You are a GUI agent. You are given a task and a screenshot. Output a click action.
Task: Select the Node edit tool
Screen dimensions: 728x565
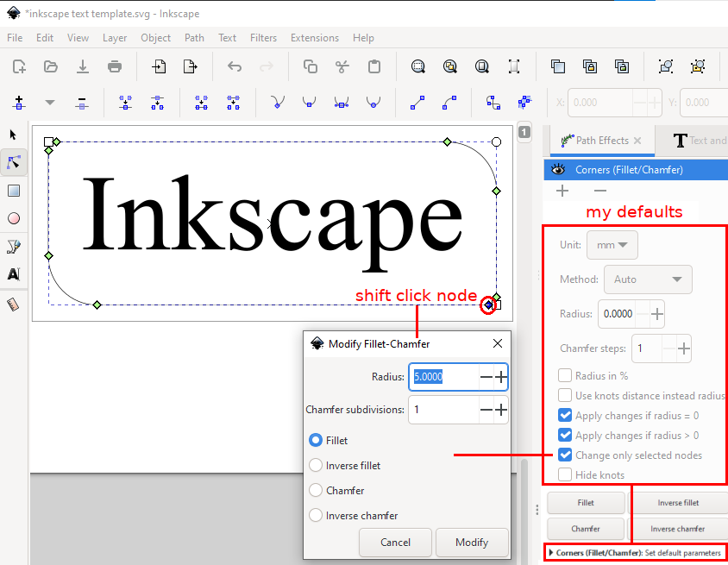click(x=14, y=162)
